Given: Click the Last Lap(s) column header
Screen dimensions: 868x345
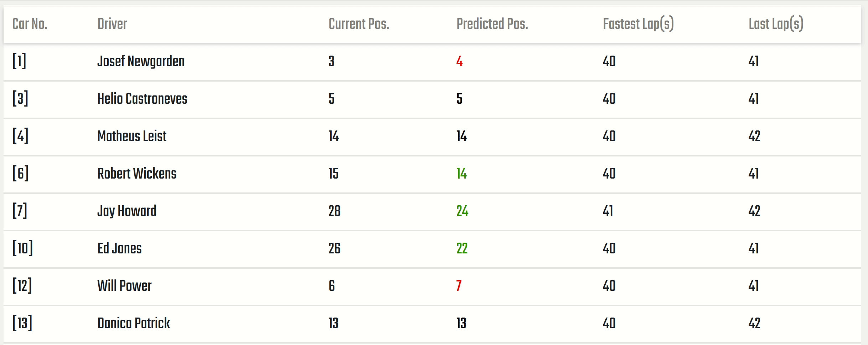Looking at the screenshot, I should coord(776,24).
